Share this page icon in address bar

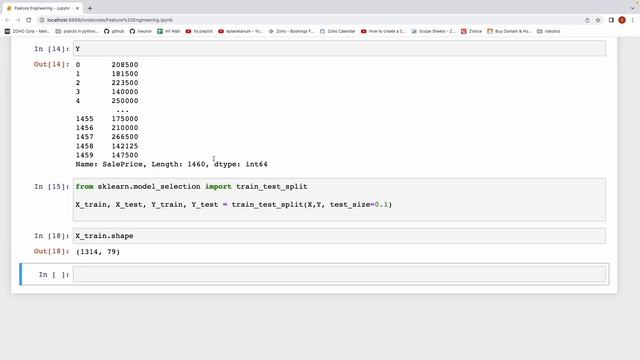tap(587, 20)
